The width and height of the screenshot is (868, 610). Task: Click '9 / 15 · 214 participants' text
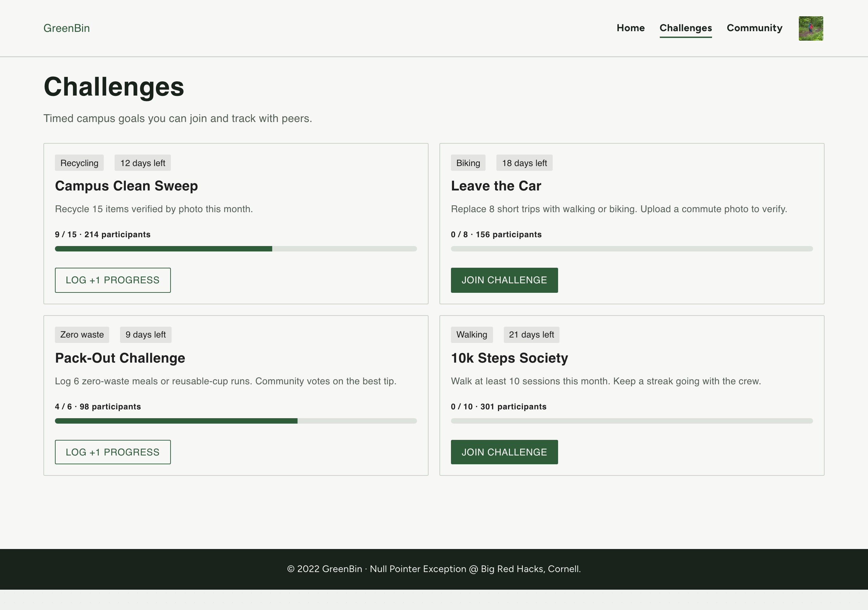(x=102, y=234)
